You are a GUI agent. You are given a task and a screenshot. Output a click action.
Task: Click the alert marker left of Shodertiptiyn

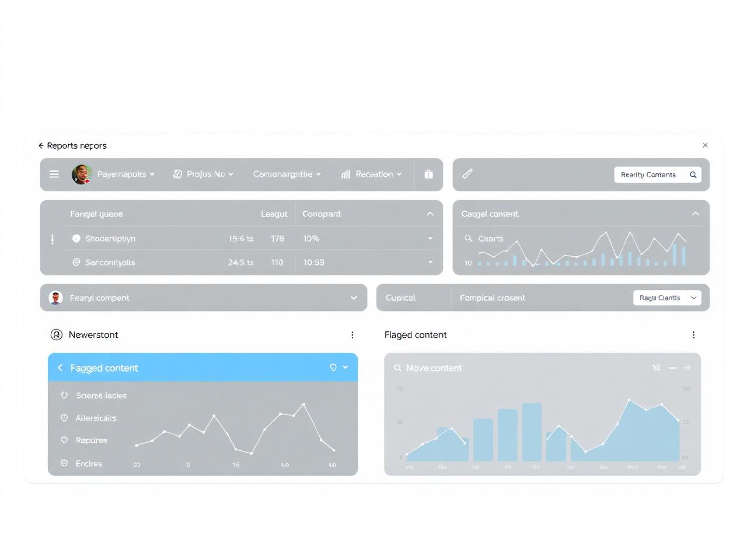click(x=53, y=239)
